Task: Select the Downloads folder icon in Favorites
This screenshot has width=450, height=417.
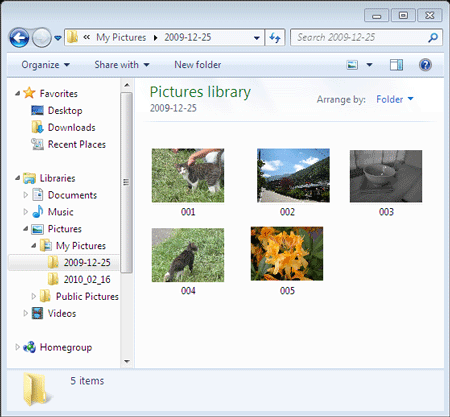Action: tap(37, 127)
